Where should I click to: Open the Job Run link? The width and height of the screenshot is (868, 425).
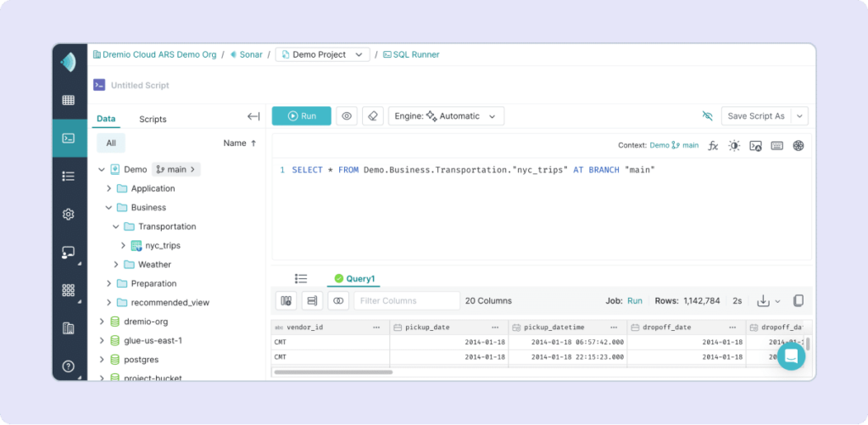pos(635,301)
